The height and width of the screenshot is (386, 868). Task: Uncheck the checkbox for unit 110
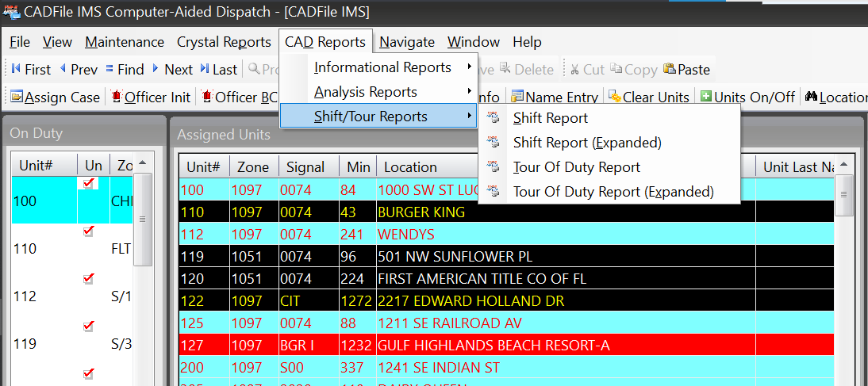pyautogui.click(x=89, y=231)
